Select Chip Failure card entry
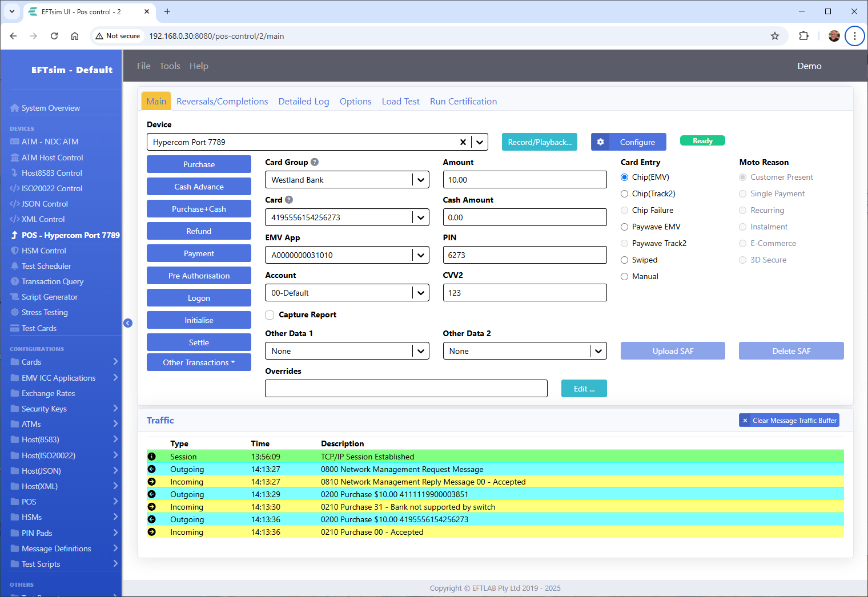 tap(624, 211)
